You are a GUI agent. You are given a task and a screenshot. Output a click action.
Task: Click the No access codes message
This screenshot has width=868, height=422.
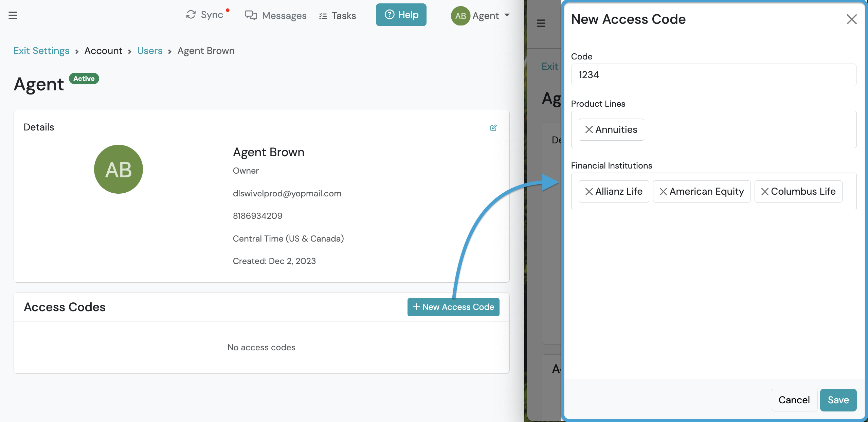pos(261,347)
